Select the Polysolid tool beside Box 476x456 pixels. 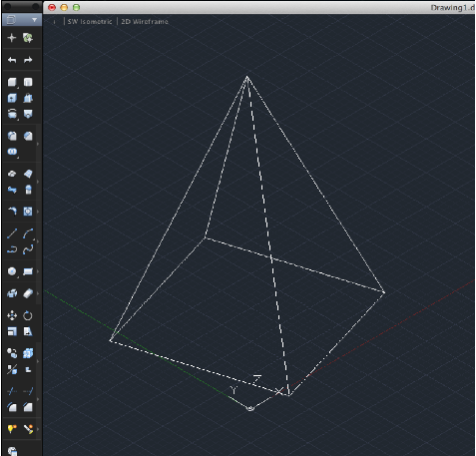coord(28,82)
